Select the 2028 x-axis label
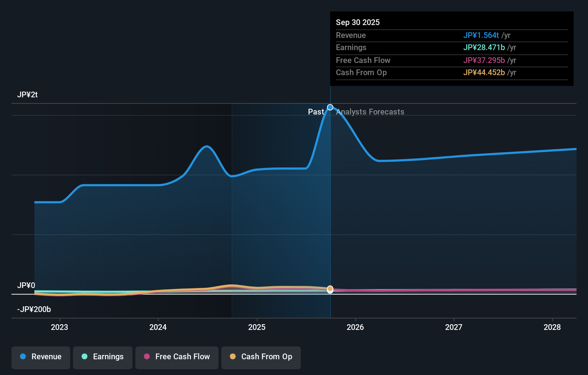Screen dimensions: 588x375 [x=552, y=327]
